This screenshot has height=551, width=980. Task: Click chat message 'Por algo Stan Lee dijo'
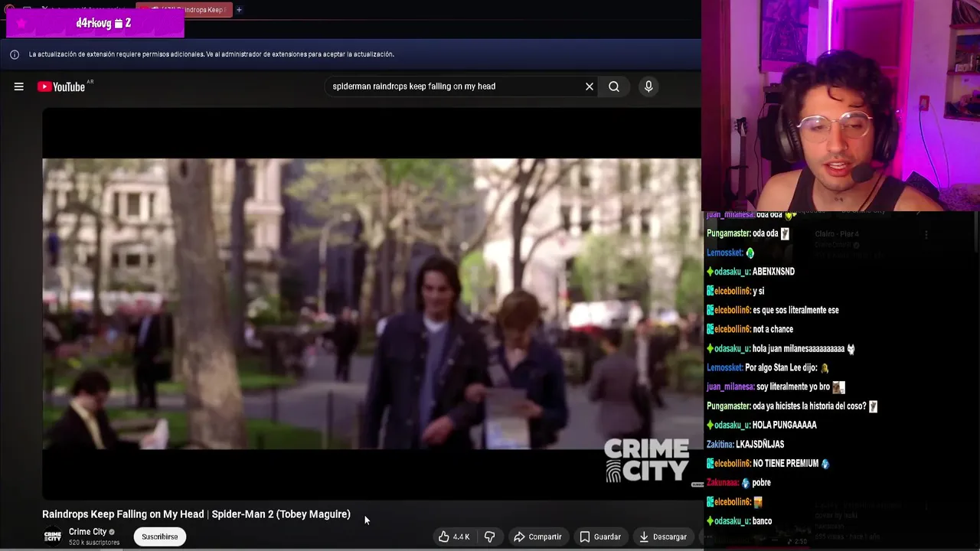click(782, 367)
